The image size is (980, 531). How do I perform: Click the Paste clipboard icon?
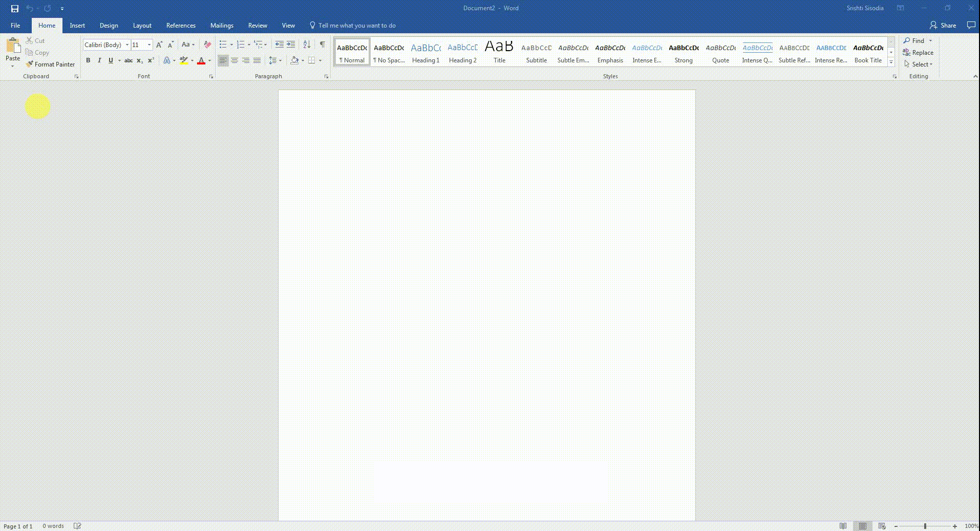pos(13,46)
